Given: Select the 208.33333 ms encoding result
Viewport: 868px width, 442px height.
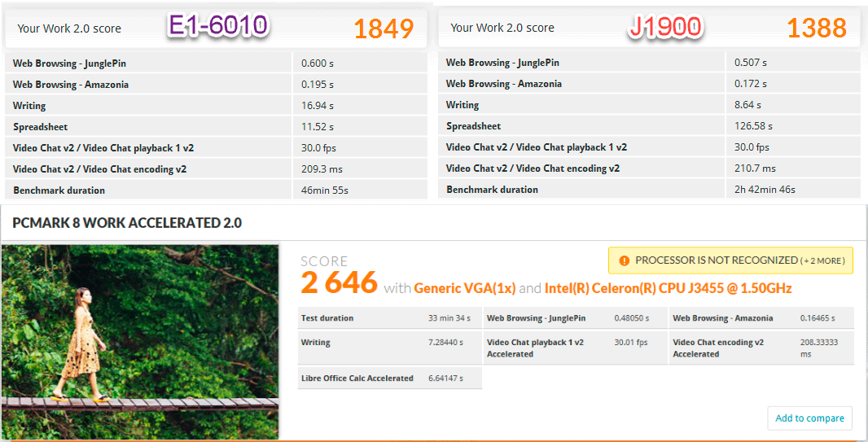Looking at the screenshot, I should pyautogui.click(x=819, y=348).
